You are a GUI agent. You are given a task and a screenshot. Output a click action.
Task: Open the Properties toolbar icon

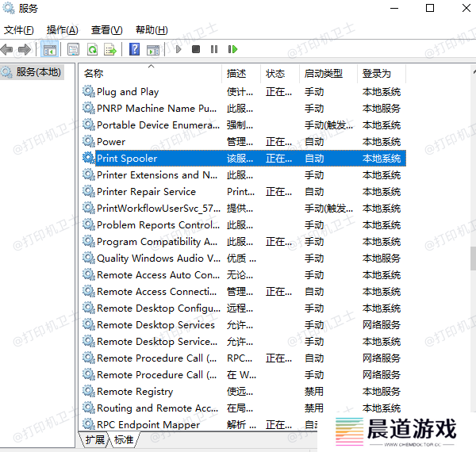click(x=73, y=49)
